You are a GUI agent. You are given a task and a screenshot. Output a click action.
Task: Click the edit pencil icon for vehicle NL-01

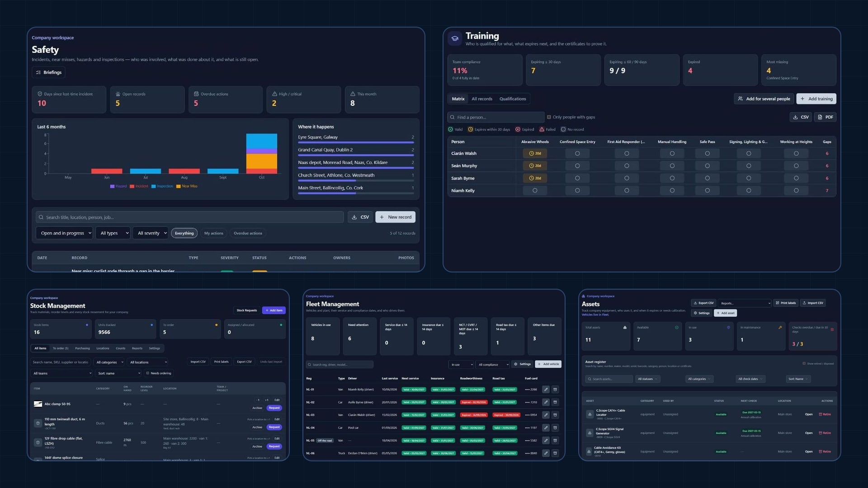tap(546, 389)
